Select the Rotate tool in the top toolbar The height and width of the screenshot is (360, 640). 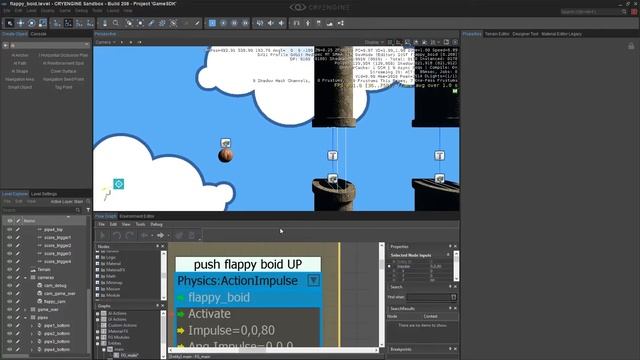tap(31, 23)
